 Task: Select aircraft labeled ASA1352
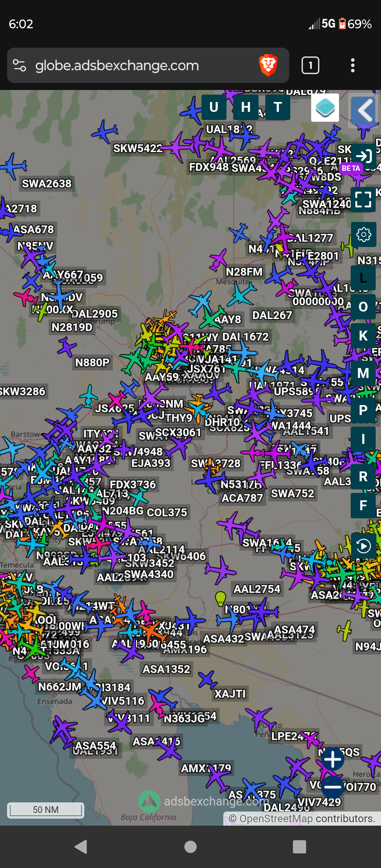pos(166,669)
